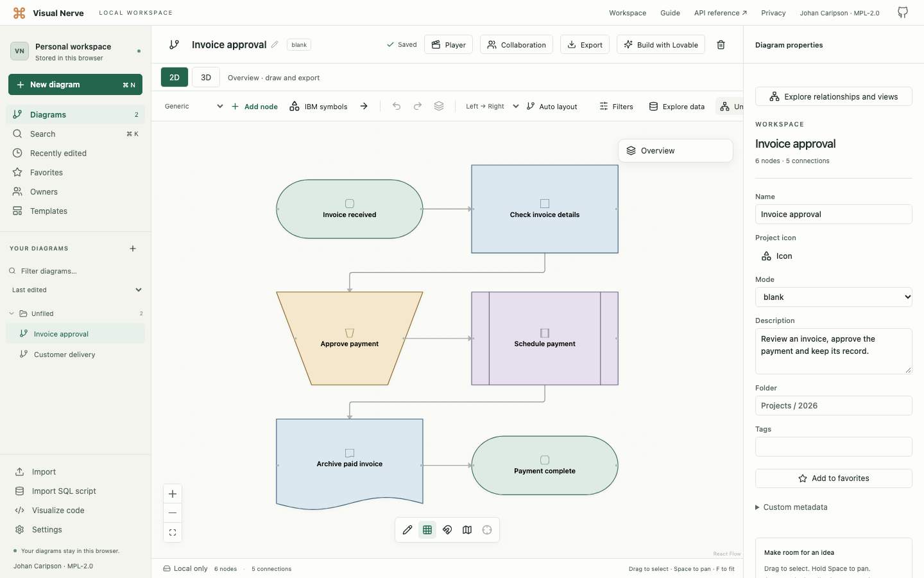924x578 pixels.
Task: Fit the diagram to view
Action: 173,532
